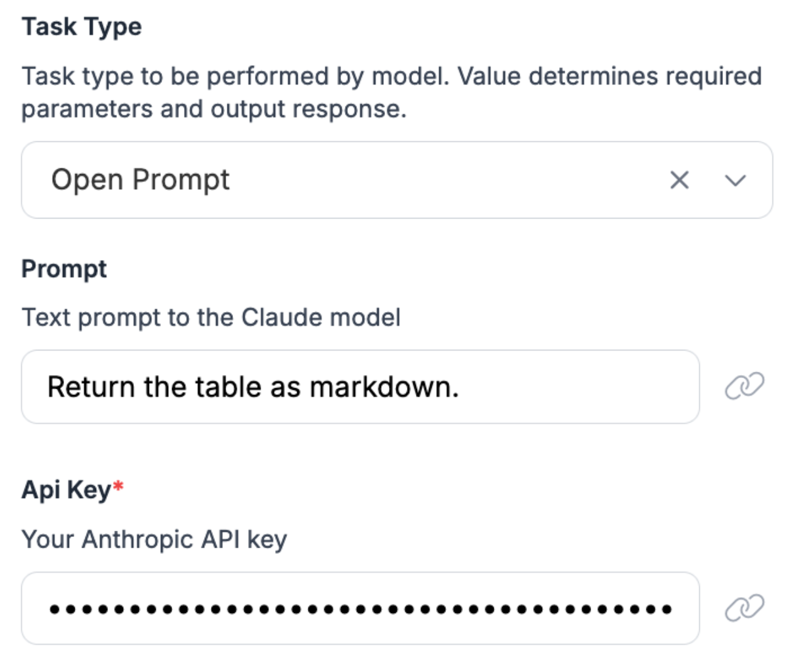Click empty space right of Prompt text
The image size is (794, 672).
(x=578, y=387)
